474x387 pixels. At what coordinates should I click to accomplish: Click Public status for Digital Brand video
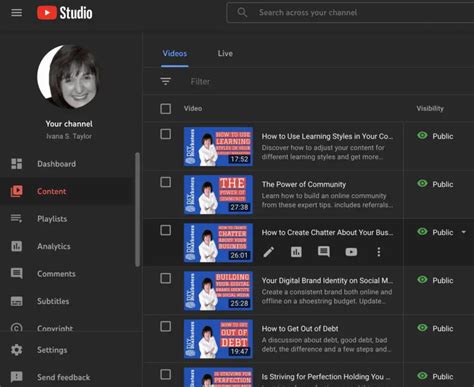click(443, 280)
